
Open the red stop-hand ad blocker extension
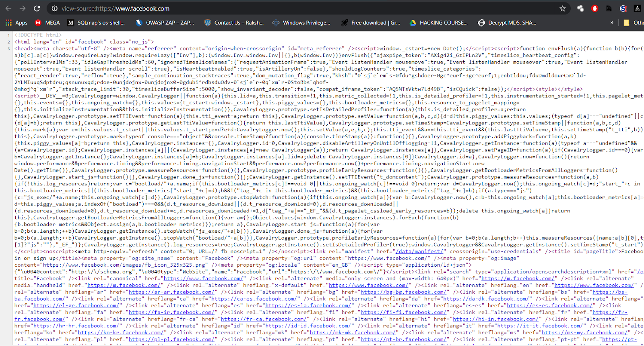(x=595, y=8)
